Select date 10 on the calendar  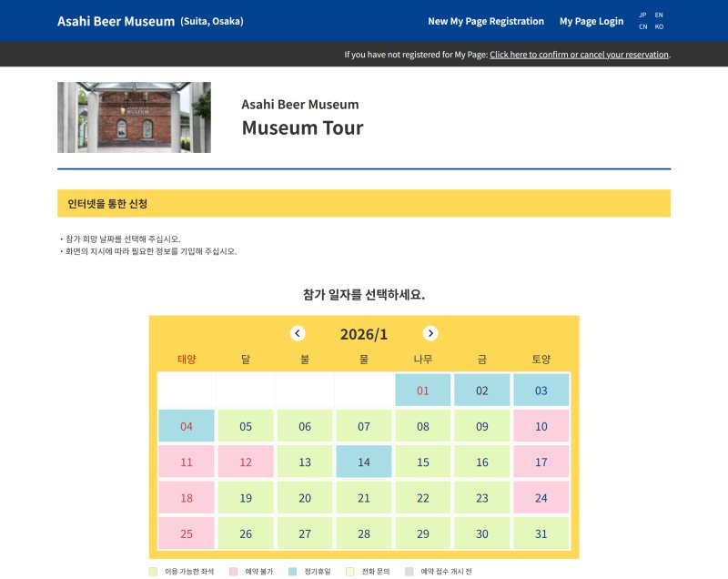pos(541,426)
